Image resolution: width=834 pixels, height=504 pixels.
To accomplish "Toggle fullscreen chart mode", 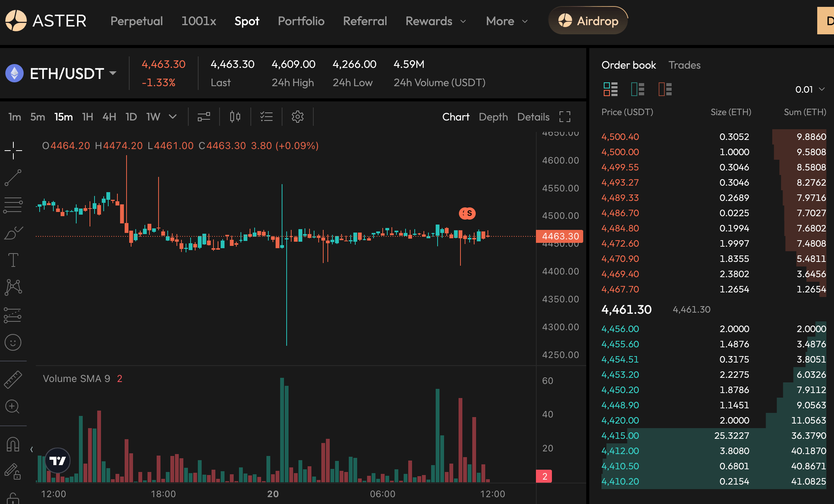I will (x=565, y=117).
